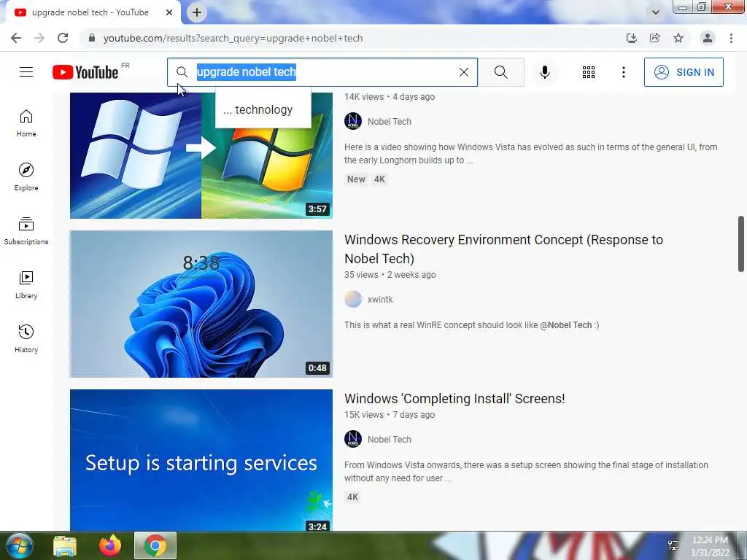
Task: Click Nobel Tech avatar of 15K views video
Action: [x=353, y=439]
